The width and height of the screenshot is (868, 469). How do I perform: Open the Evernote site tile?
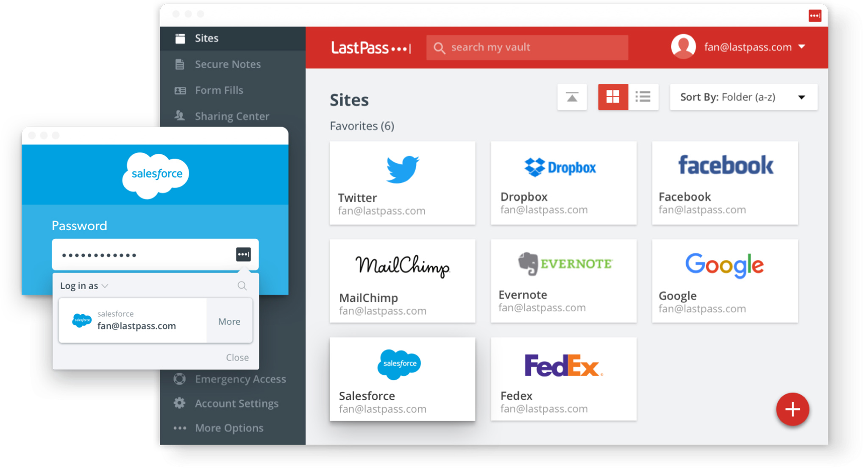click(x=563, y=281)
